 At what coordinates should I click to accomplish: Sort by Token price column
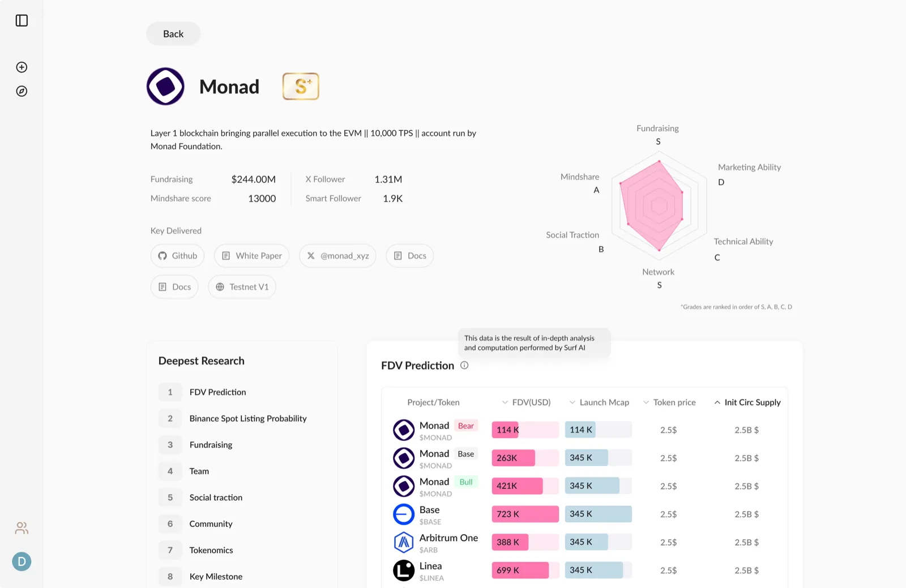click(x=669, y=402)
